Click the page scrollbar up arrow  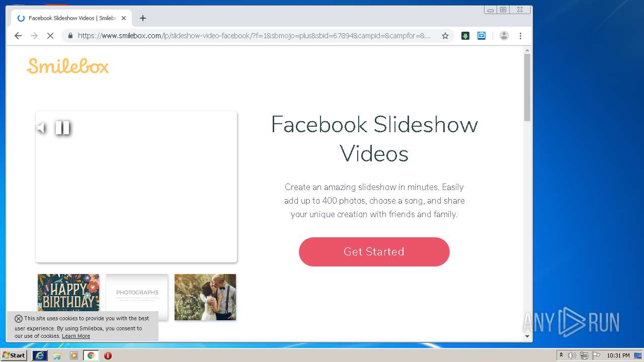pos(527,50)
